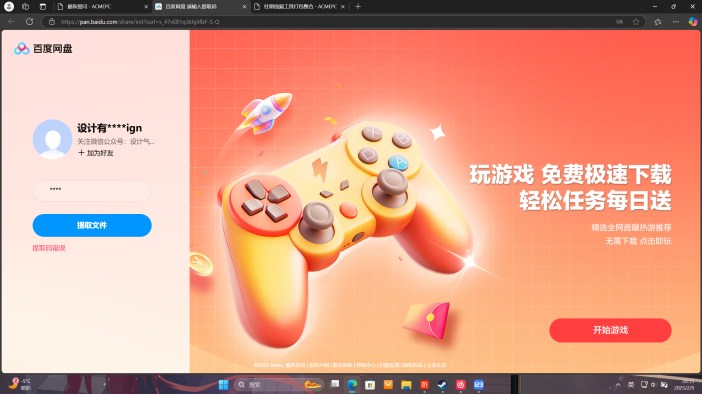Screen dimensions: 702x394
Task: Close the first AOMEPC tab
Action: [x=146, y=7]
